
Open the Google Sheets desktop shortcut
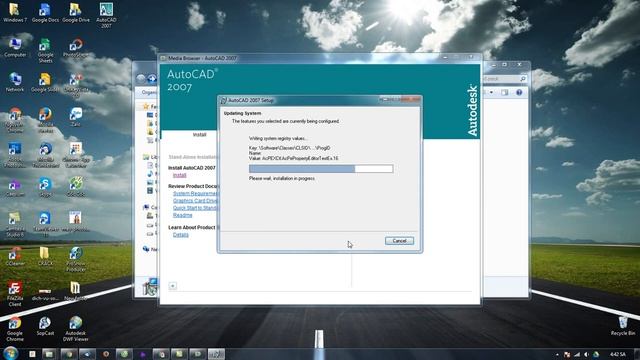(45, 51)
